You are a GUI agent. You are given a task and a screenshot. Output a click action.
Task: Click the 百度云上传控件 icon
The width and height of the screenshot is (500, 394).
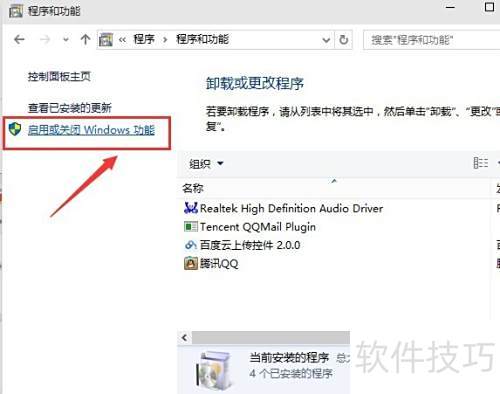pos(191,245)
